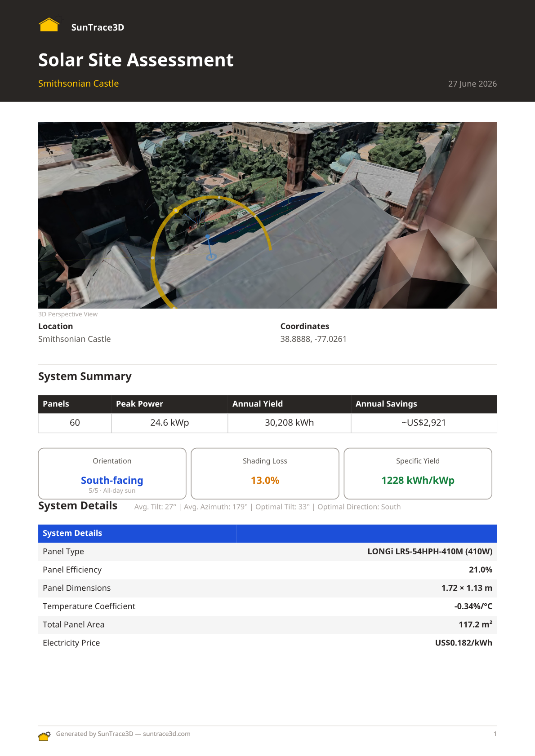Click the "Coordinates" heading
The image size is (535, 756).
tap(305, 326)
